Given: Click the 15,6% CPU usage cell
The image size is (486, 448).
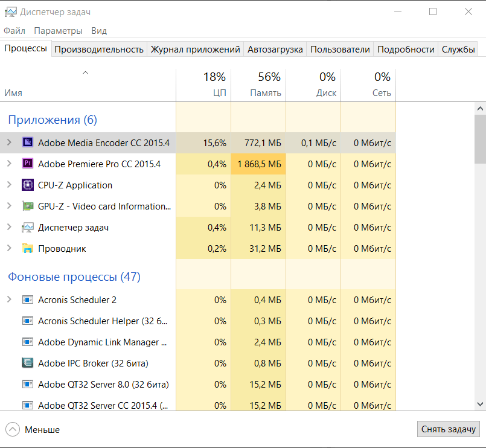Looking at the screenshot, I should (x=203, y=142).
